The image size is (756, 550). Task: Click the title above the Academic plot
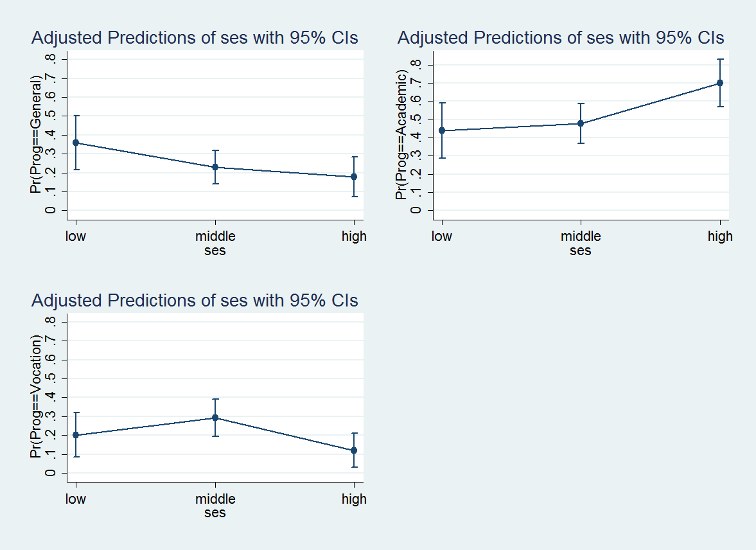[561, 38]
